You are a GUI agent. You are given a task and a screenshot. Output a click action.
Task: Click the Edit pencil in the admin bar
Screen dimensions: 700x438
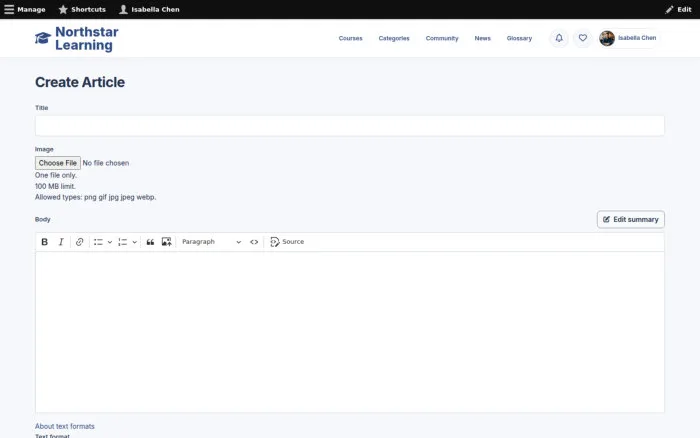click(678, 9)
